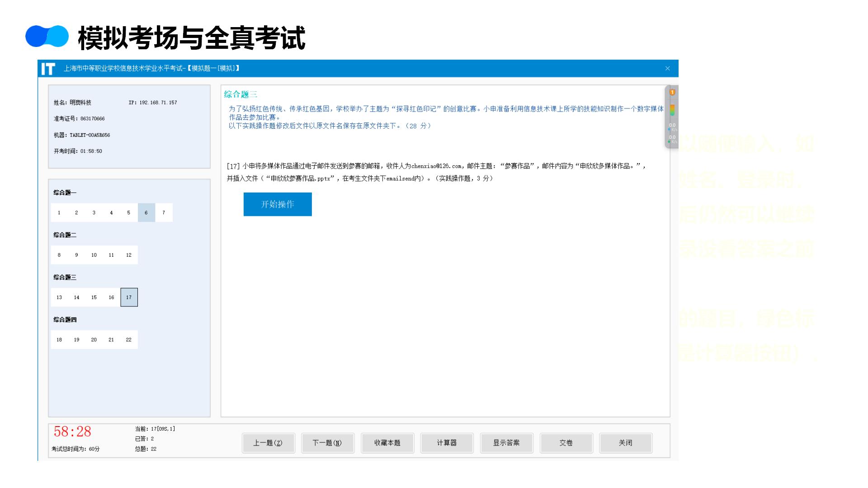Select question 10 in 综合题二

point(94,255)
